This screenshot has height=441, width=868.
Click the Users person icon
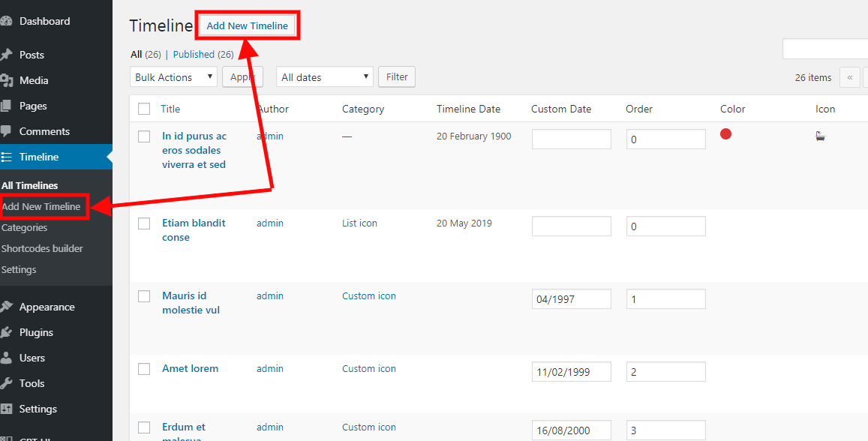[6, 358]
